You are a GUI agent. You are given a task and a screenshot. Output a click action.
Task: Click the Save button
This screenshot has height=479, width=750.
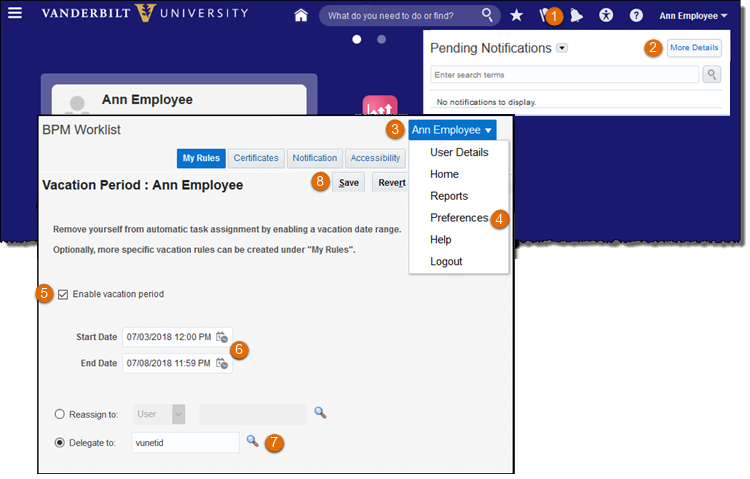[348, 182]
